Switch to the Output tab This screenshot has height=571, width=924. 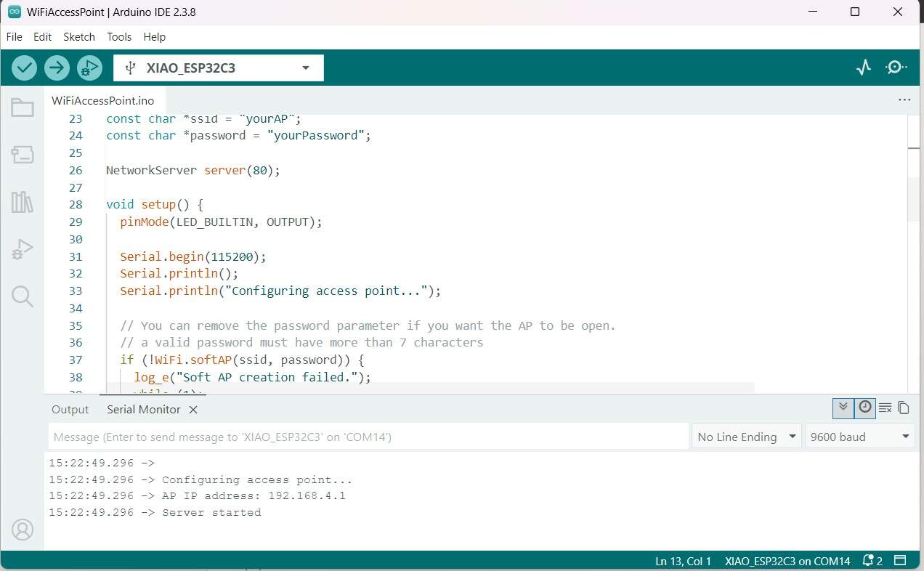70,410
